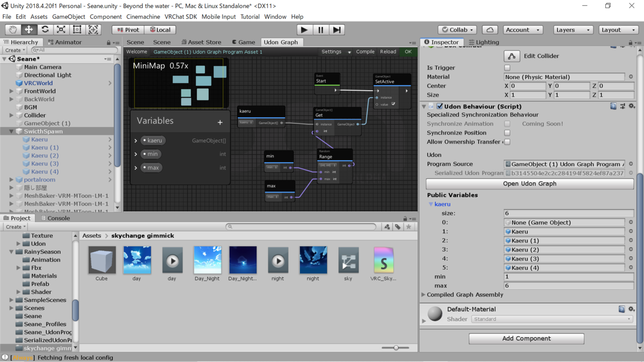644x362 pixels.
Task: Step one frame forward
Action: 336,29
